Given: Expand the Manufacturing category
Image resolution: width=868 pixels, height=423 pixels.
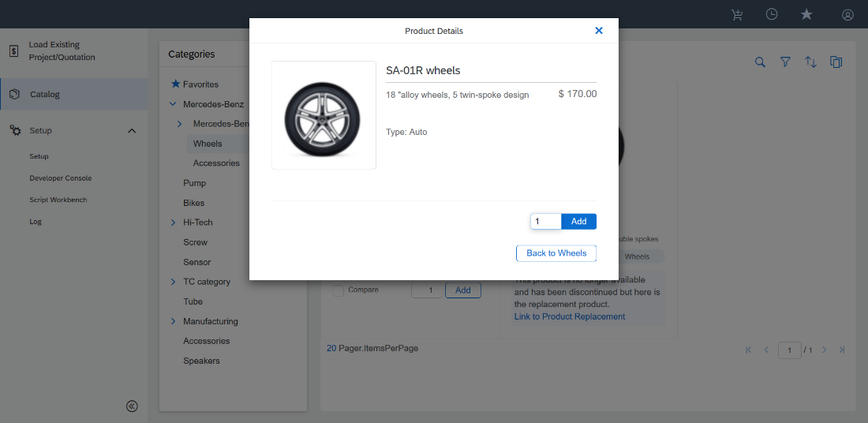Looking at the screenshot, I should pos(174,321).
